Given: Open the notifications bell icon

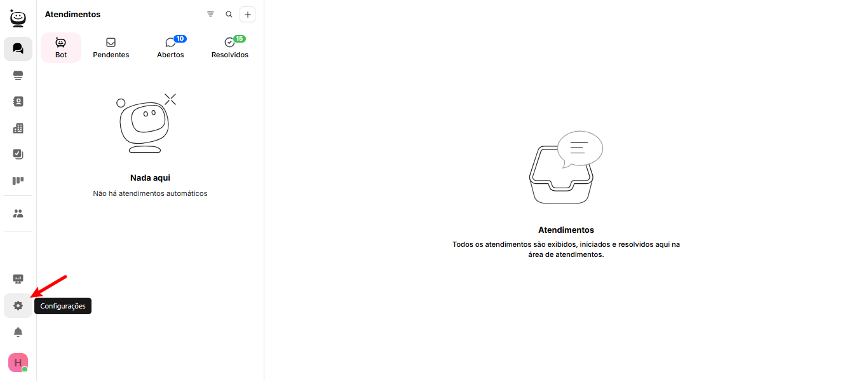Looking at the screenshot, I should [x=18, y=332].
